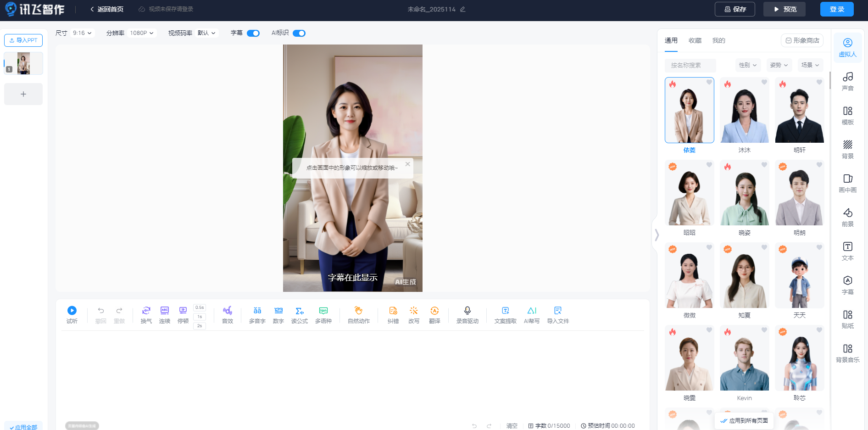This screenshot has height=430, width=868.
Task: Open the 声音 voice panel in sidebar
Action: pyautogui.click(x=847, y=81)
